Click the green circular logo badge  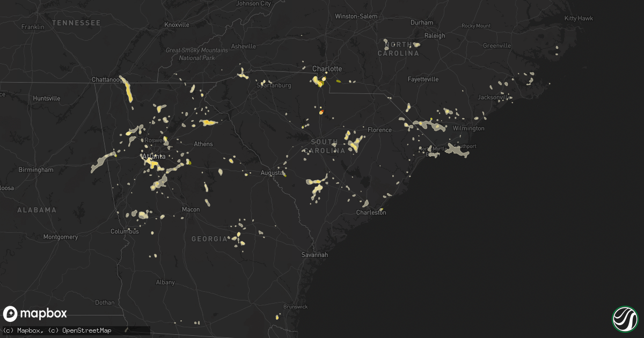tap(625, 319)
